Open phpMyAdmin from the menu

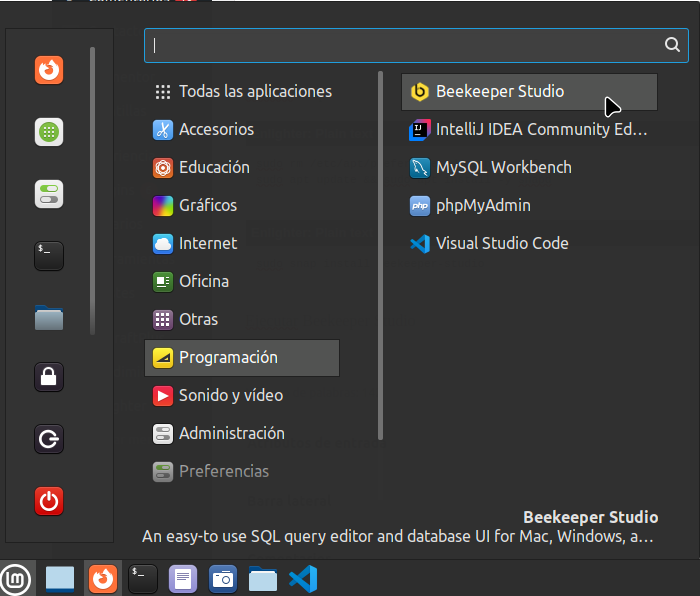482,206
